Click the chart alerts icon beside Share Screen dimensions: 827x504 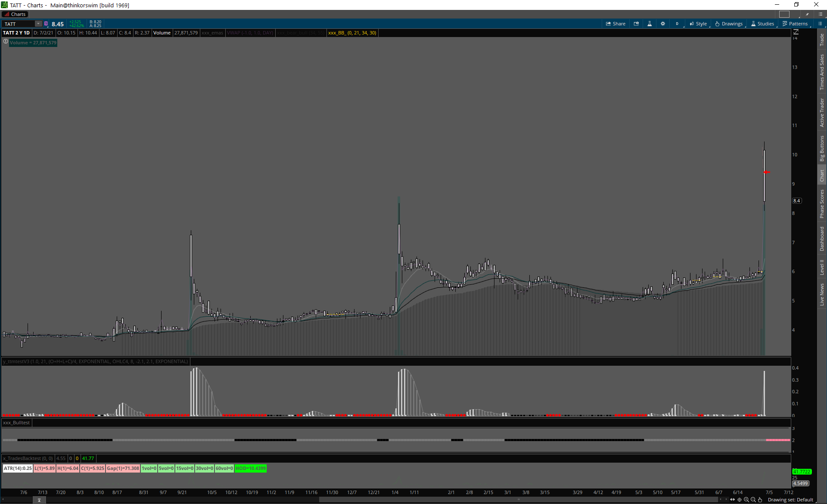[636, 24]
